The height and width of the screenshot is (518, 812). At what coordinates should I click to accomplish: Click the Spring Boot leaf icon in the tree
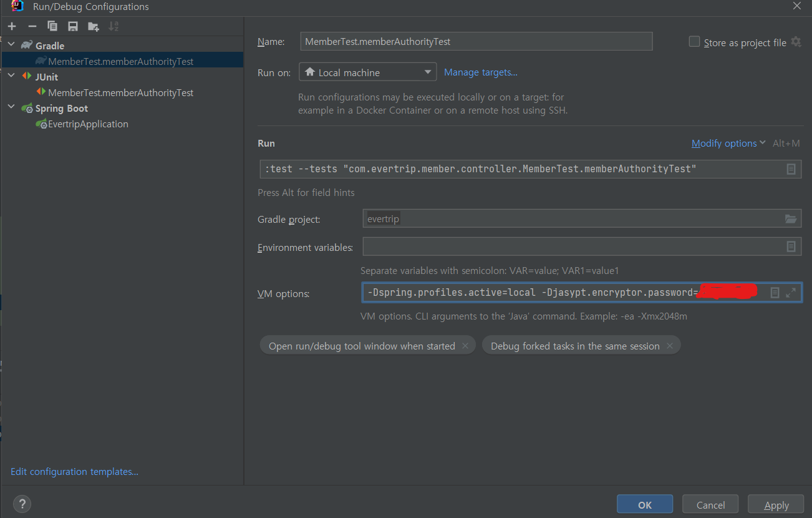pos(27,108)
